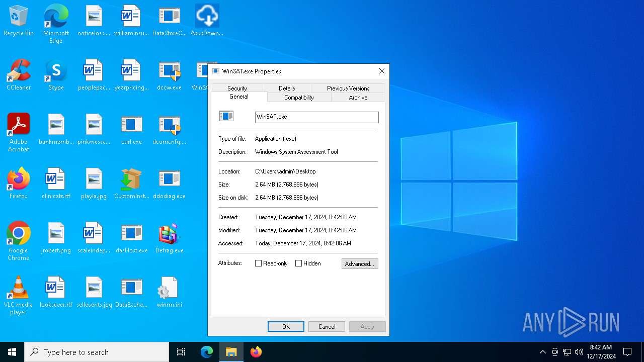Viewport: 644px width, 362px height.
Task: Select the looksever.rtf document icon
Action: tap(56, 293)
